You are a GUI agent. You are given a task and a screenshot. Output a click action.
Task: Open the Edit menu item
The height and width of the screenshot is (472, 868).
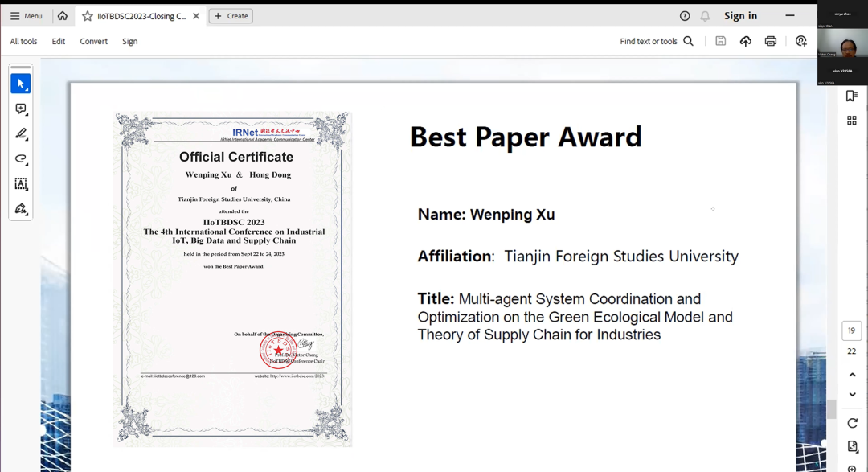58,41
